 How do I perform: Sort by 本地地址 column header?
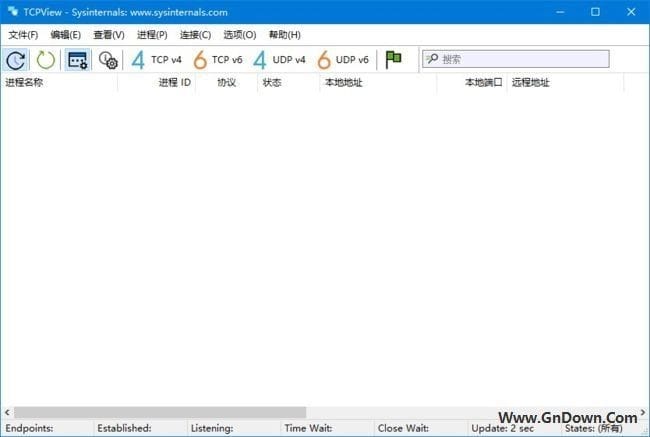coord(378,83)
